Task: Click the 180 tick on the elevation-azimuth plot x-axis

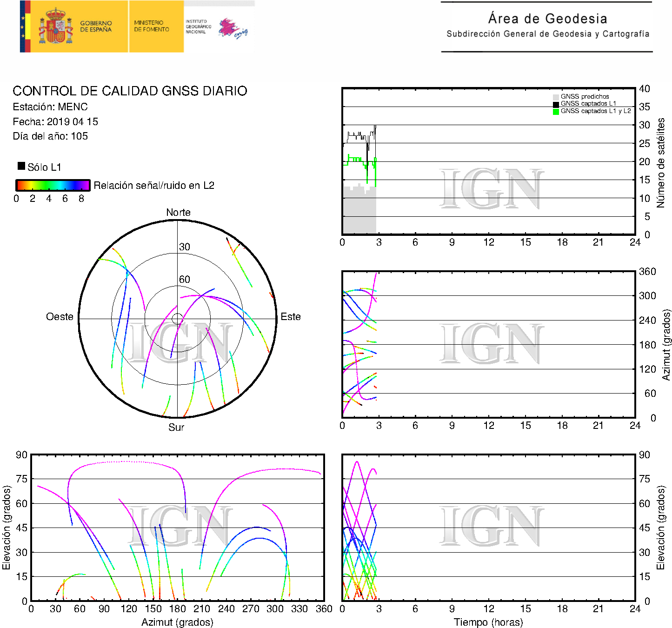Action: tap(177, 609)
